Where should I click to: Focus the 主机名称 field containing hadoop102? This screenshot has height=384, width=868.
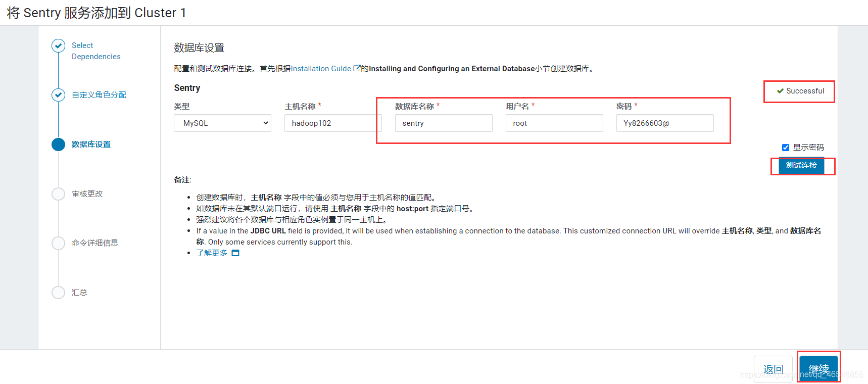(x=333, y=123)
